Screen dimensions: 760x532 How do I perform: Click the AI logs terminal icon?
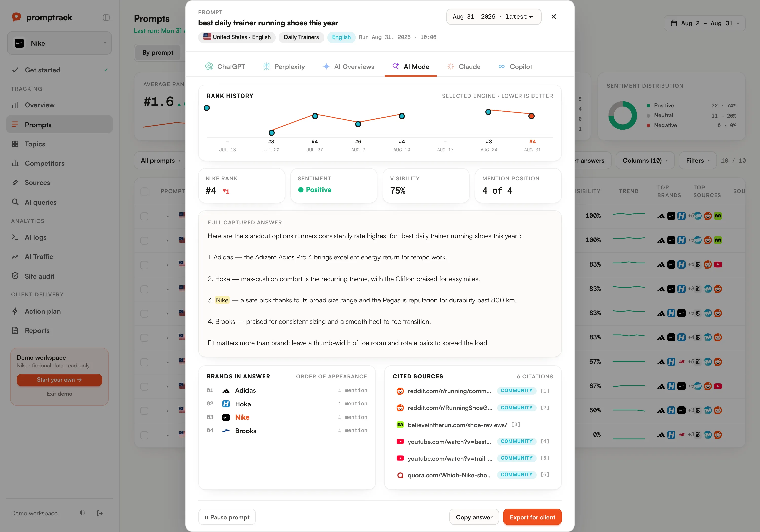pos(15,237)
